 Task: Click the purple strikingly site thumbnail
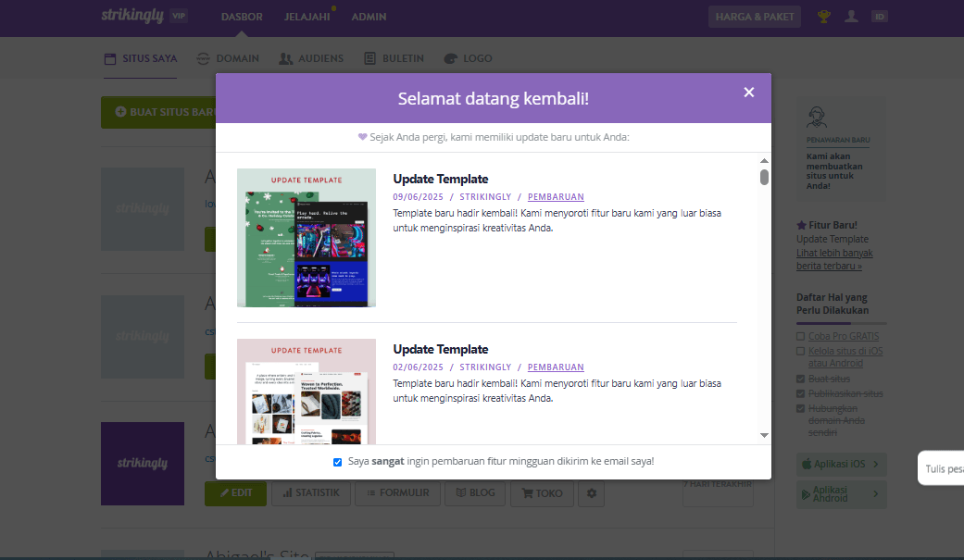(x=143, y=464)
